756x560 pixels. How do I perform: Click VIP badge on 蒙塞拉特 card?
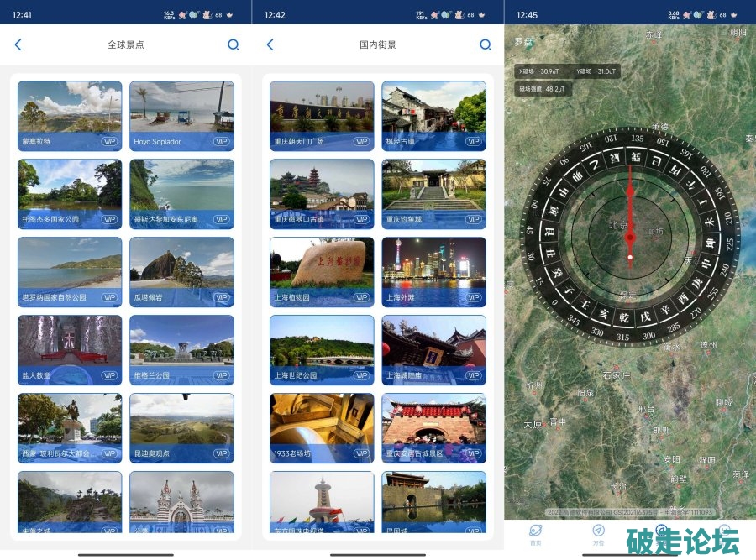[x=109, y=141]
